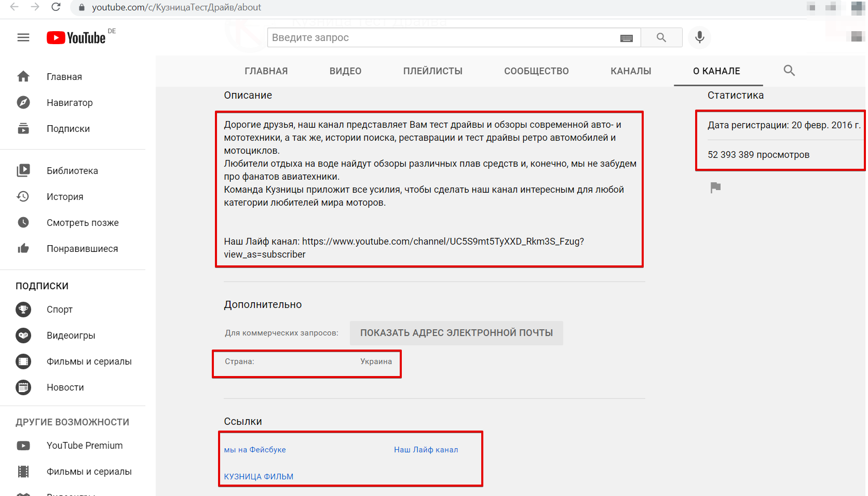Click the Навигатор compass icon
The image size is (868, 496).
23,102
